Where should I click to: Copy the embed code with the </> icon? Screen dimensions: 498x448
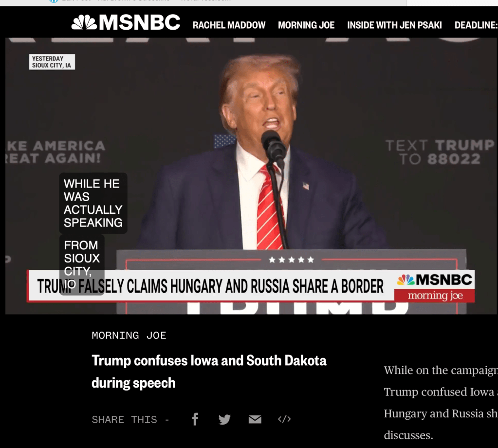[x=284, y=419]
